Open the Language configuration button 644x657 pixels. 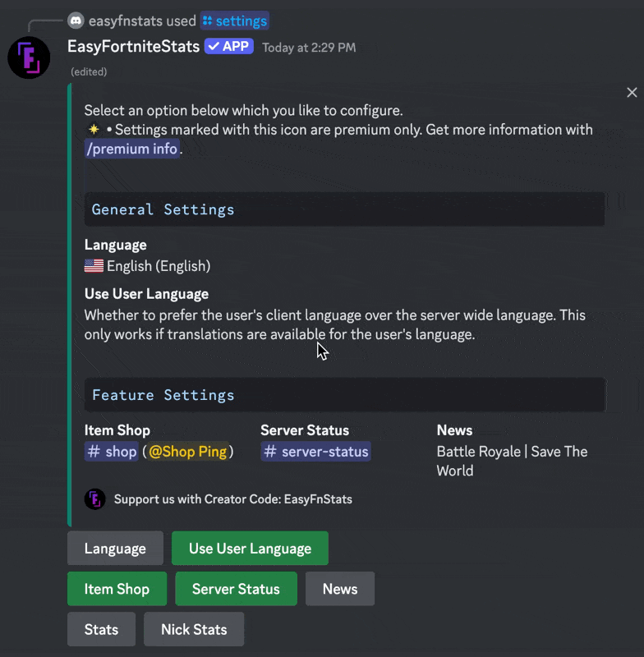tap(115, 549)
